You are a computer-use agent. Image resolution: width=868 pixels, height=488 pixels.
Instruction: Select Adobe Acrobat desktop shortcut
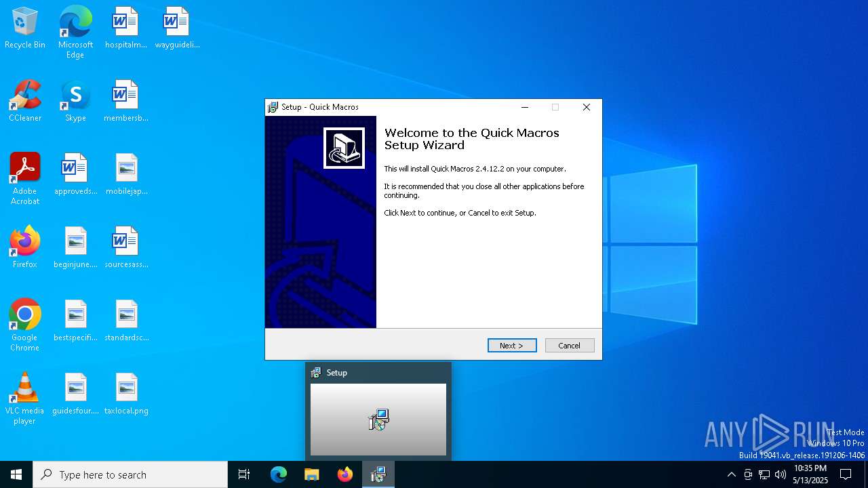pos(25,179)
